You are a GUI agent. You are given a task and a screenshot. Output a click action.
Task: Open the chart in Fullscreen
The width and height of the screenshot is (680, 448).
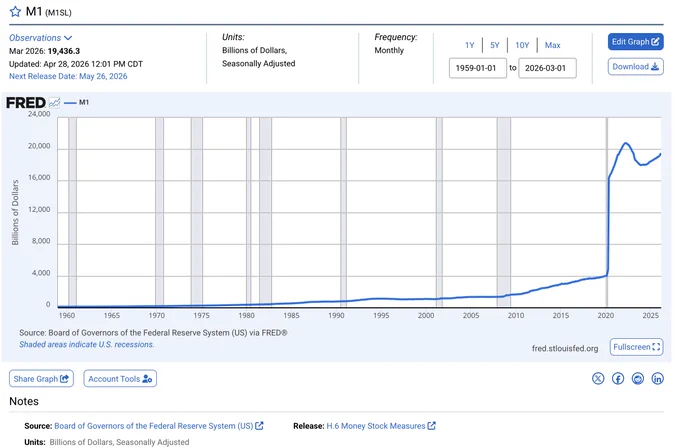pyautogui.click(x=636, y=347)
